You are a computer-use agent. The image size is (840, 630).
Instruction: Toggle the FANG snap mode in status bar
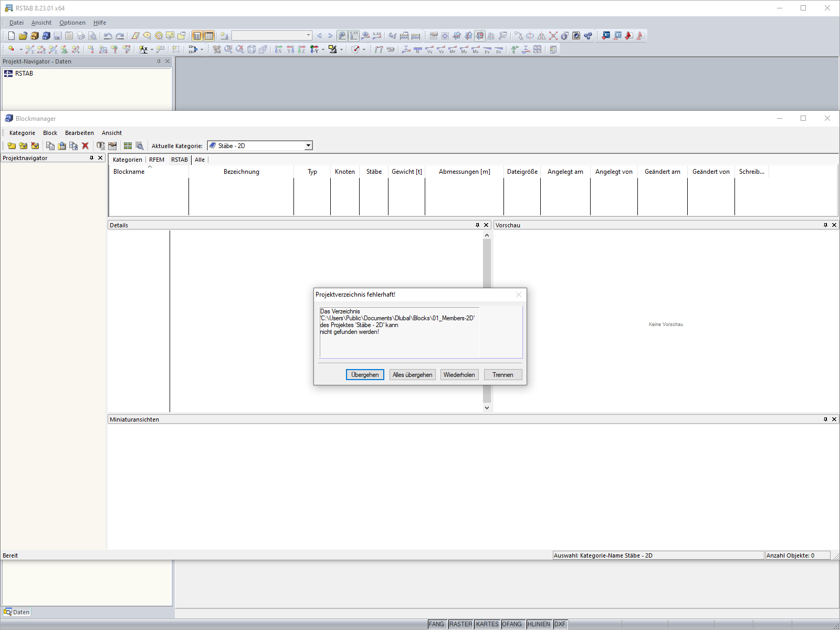coord(436,624)
